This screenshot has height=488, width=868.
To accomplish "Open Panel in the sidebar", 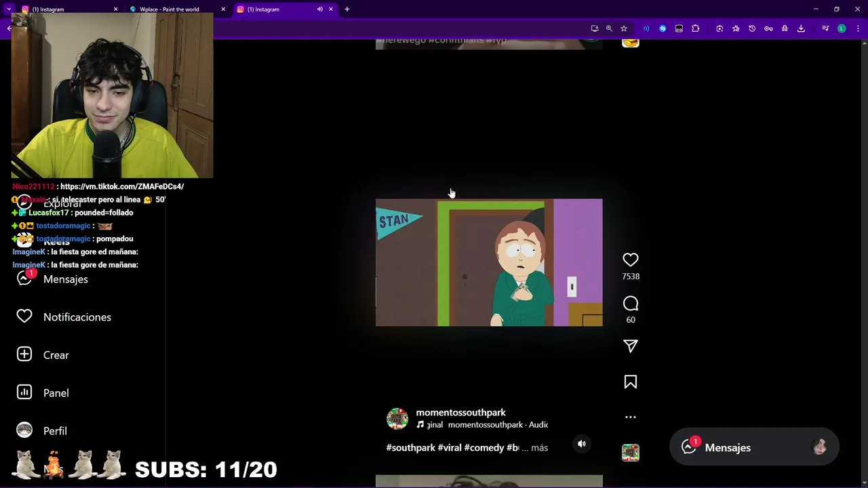I will (x=56, y=393).
